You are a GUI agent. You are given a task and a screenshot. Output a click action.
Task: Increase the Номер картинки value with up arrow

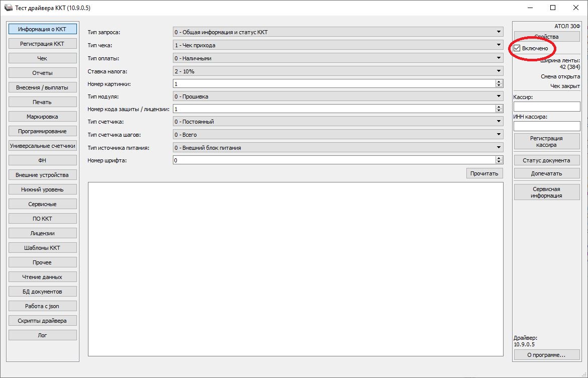pyautogui.click(x=499, y=82)
